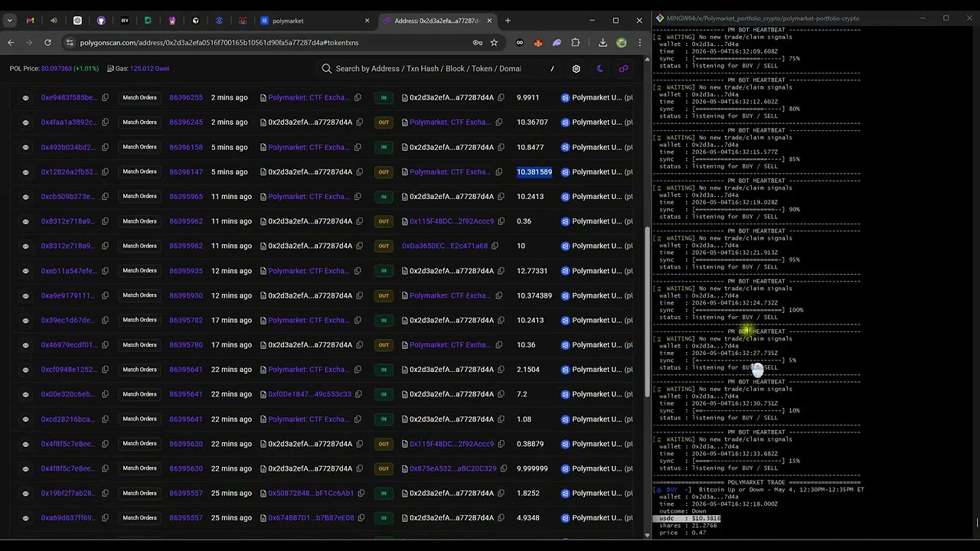Click the Polygon chain logo icon
This screenshot has width=980, height=551.
(623, 69)
